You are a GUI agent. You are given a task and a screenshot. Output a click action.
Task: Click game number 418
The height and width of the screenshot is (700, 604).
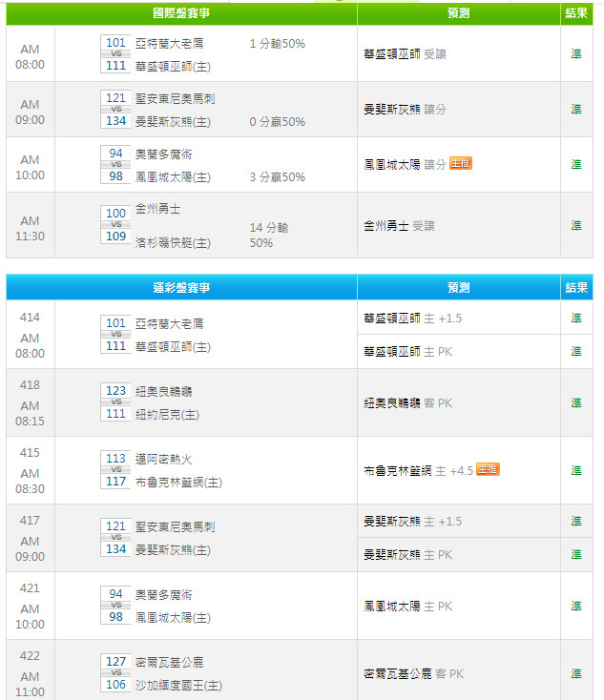(30, 385)
